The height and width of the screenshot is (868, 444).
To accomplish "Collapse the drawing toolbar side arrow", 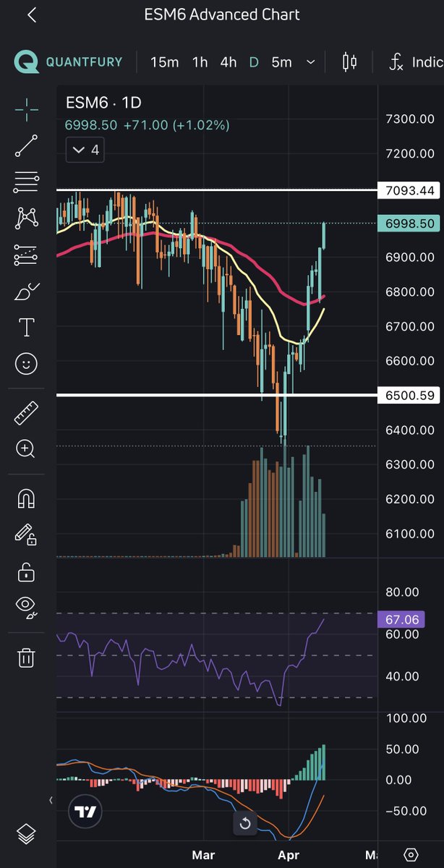I will [51, 800].
